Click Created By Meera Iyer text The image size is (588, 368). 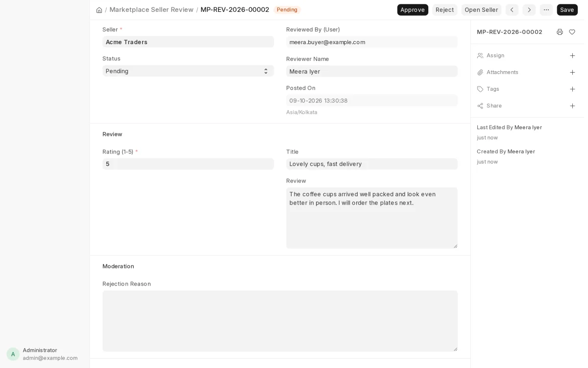pos(506,151)
